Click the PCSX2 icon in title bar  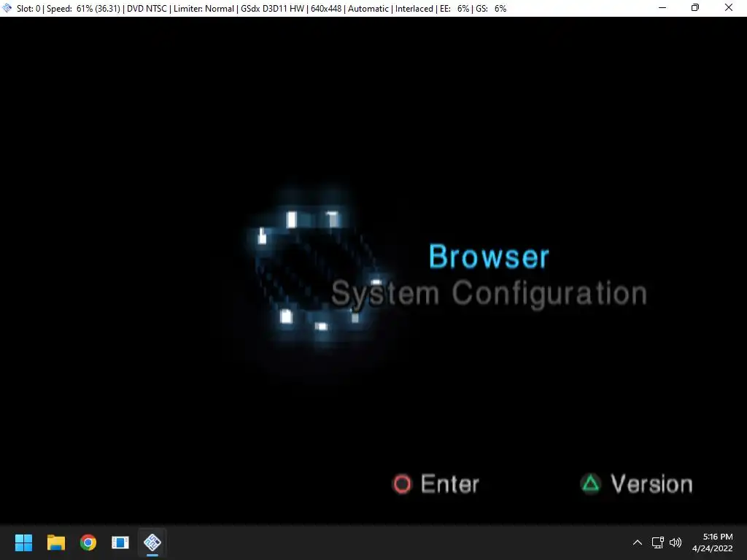point(7,8)
